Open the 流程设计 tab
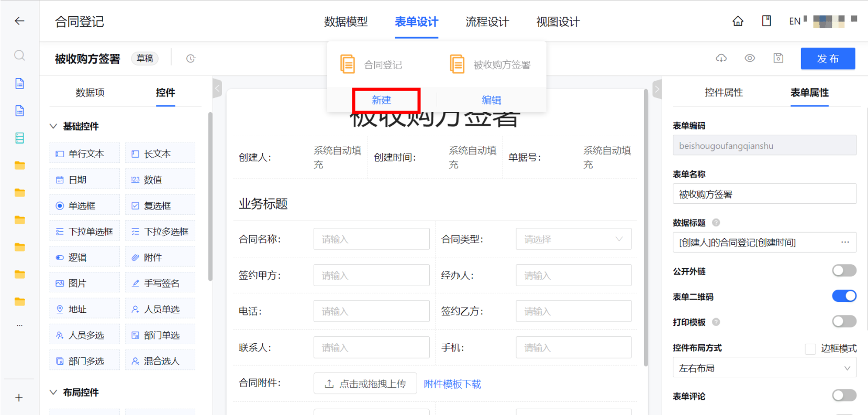Viewport: 868px width, 415px height. (487, 21)
